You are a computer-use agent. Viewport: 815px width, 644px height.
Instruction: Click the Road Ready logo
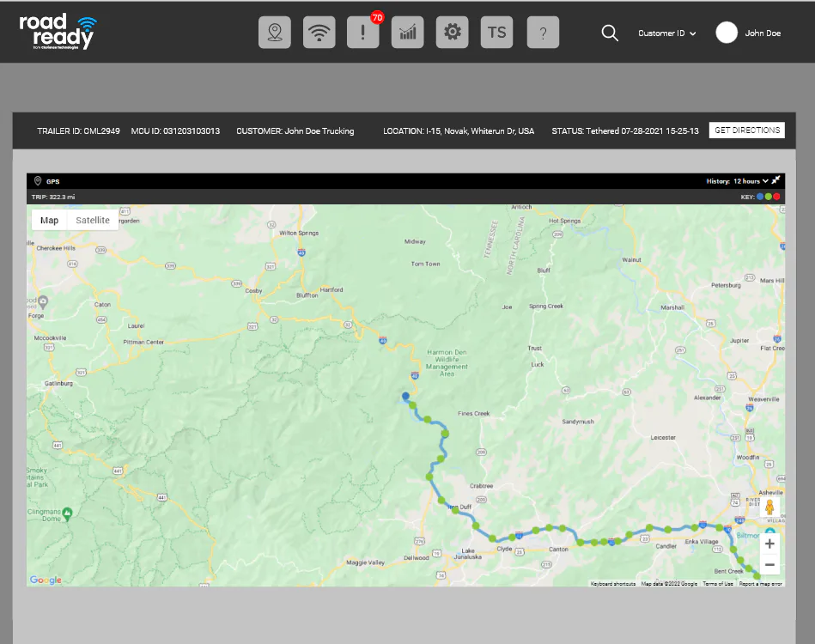tap(58, 32)
